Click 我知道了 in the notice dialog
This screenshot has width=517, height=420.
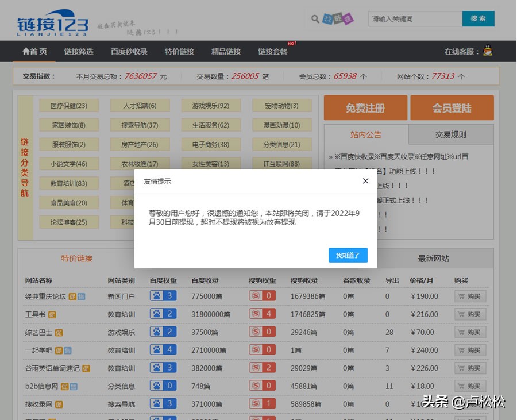[x=348, y=255]
